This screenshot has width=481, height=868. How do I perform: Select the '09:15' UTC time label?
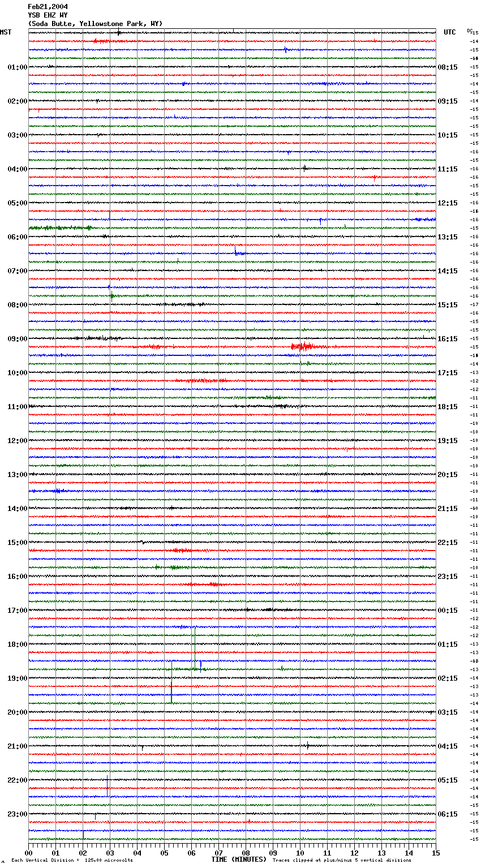[x=448, y=101]
